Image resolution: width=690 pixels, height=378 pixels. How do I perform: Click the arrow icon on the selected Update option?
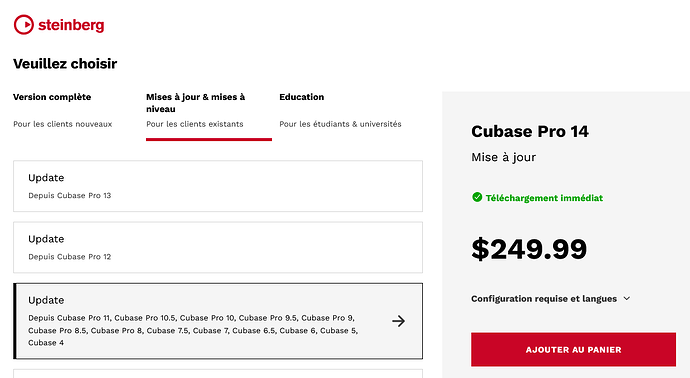(398, 321)
